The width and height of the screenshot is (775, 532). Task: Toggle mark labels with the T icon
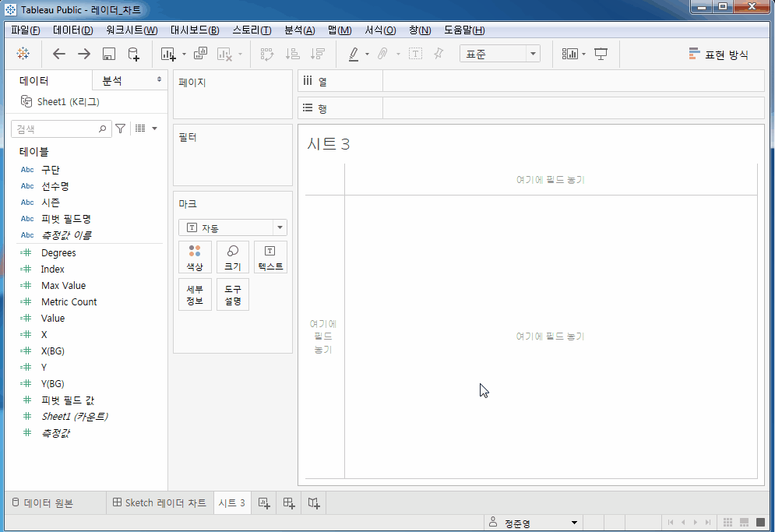tap(415, 54)
